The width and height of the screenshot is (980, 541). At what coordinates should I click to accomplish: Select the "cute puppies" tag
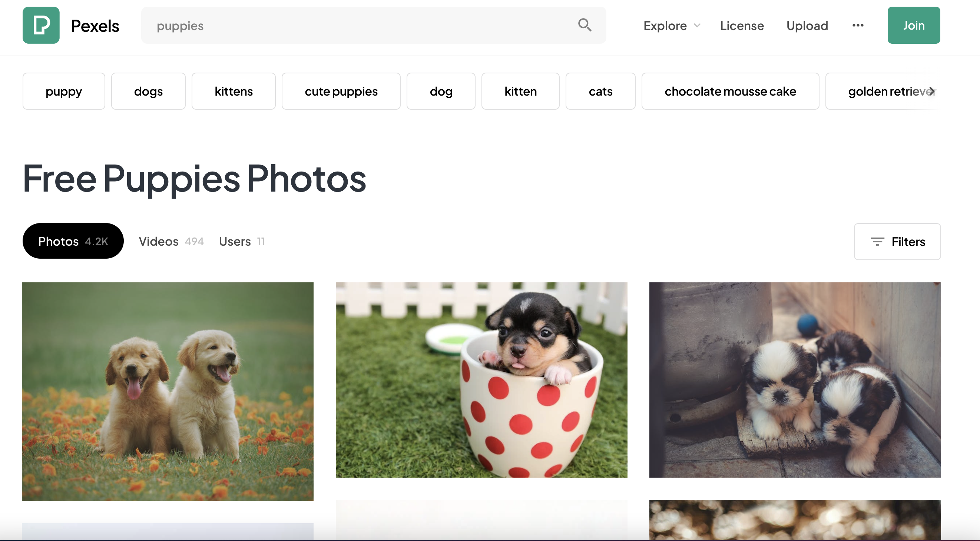pyautogui.click(x=341, y=91)
